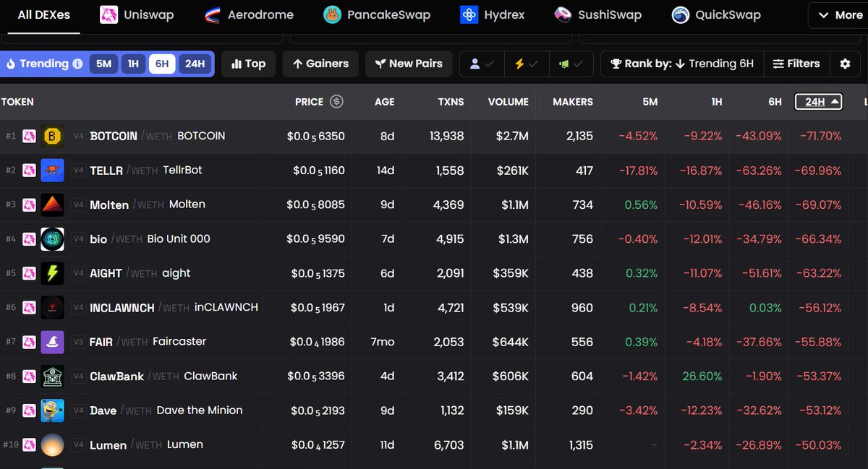Image resolution: width=868 pixels, height=469 pixels.
Task: Sort by the PRICE column header
Action: tap(309, 102)
